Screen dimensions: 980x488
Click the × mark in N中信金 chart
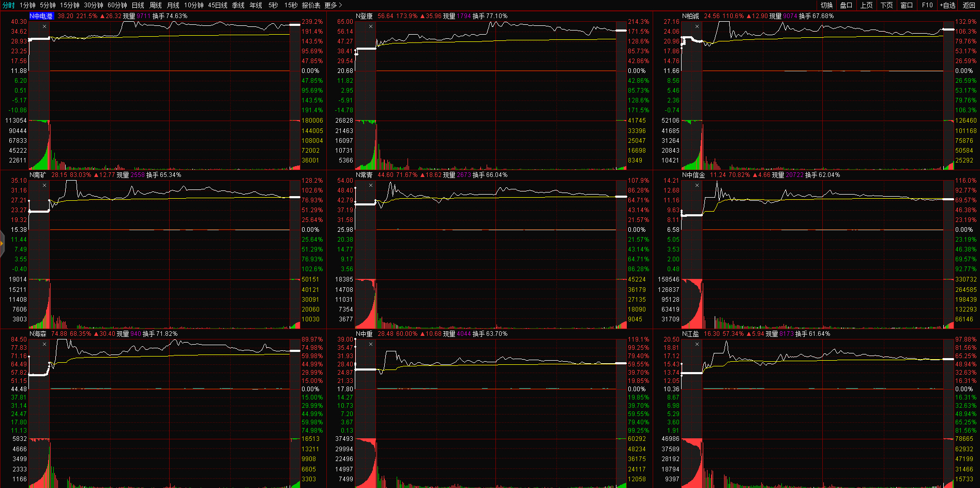pyautogui.click(x=697, y=185)
